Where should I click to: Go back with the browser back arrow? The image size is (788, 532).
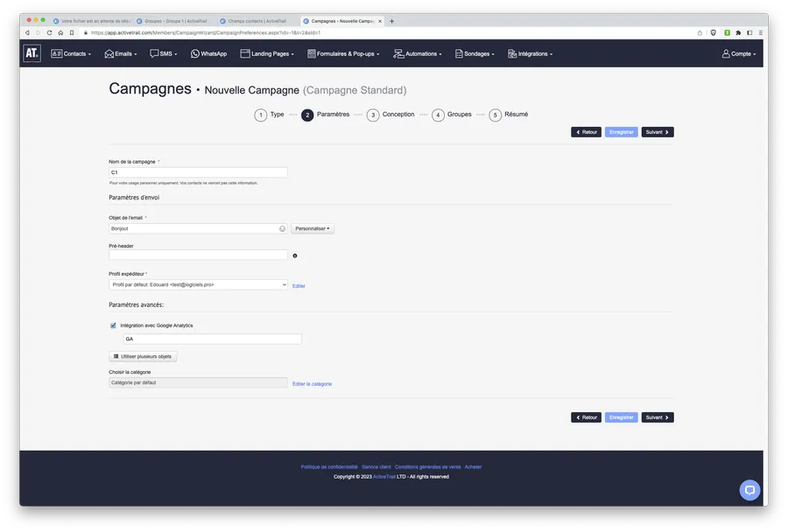tap(27, 32)
